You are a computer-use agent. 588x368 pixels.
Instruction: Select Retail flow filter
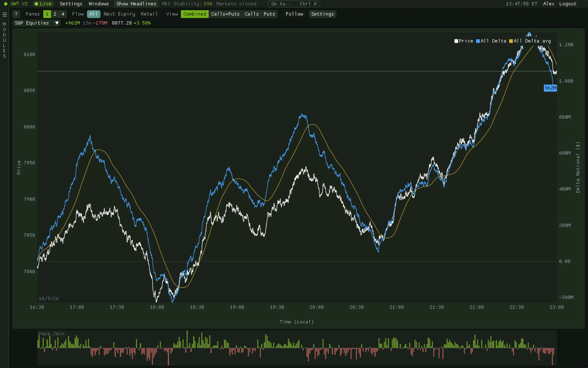tap(149, 14)
